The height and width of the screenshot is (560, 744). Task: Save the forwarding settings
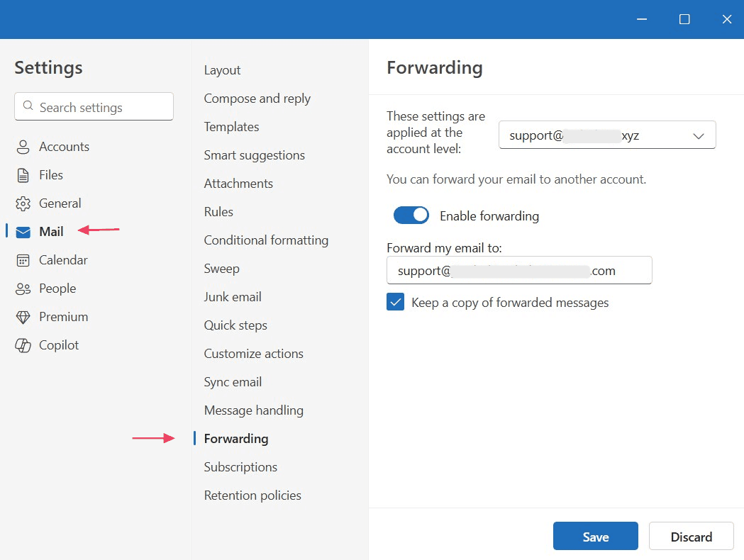pyautogui.click(x=595, y=536)
